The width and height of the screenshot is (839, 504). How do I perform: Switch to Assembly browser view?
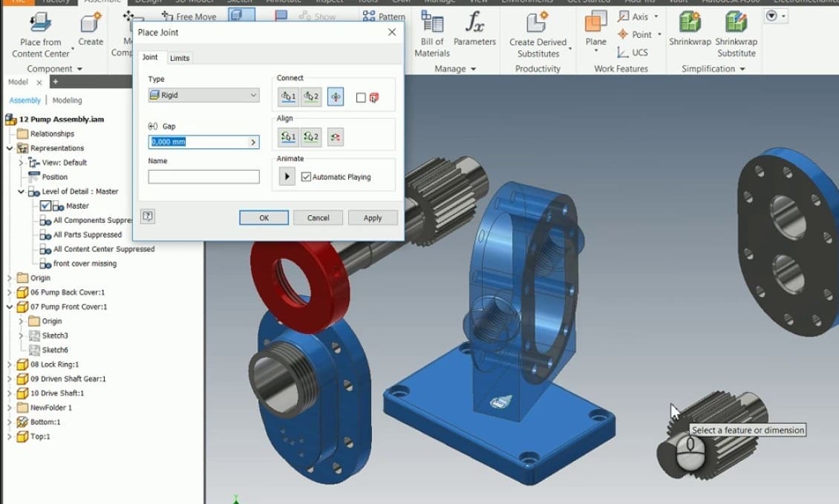[x=25, y=100]
